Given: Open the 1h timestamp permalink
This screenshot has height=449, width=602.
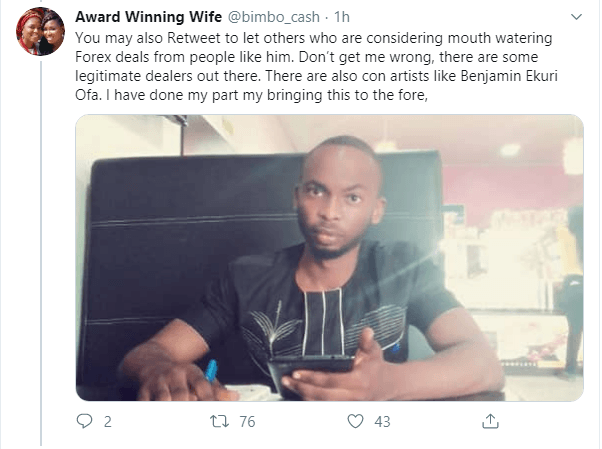Looking at the screenshot, I should [x=342, y=17].
